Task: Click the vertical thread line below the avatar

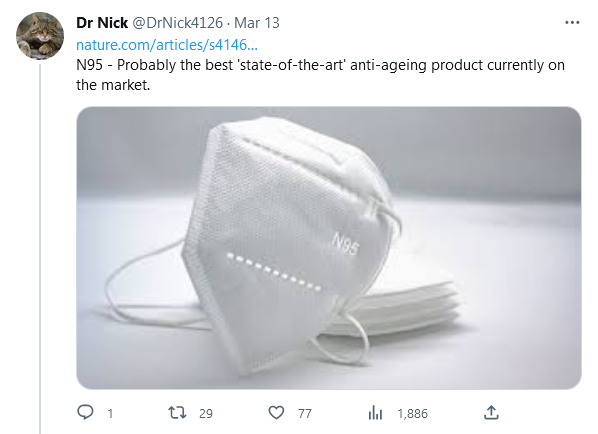Action: click(x=40, y=249)
